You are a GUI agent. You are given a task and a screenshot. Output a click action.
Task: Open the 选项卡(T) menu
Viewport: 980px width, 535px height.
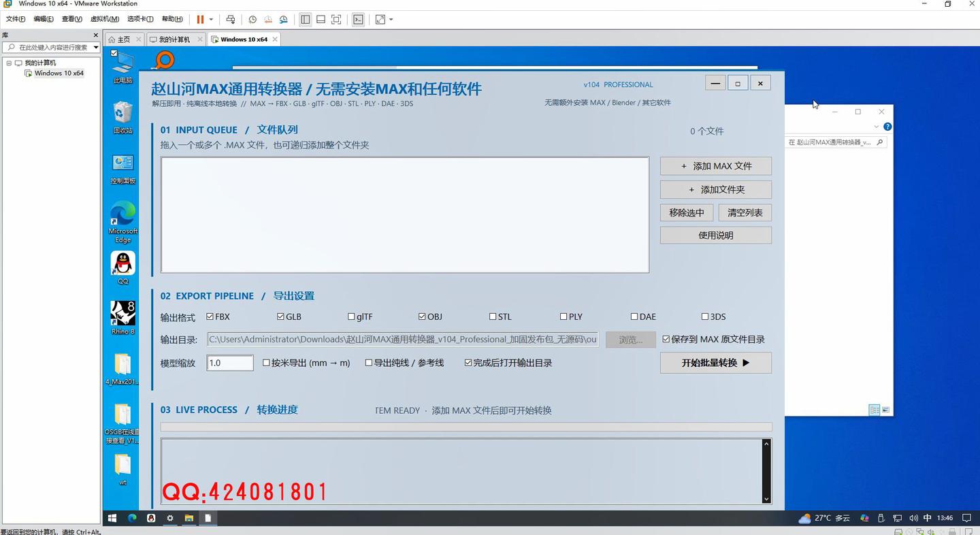[x=140, y=19]
